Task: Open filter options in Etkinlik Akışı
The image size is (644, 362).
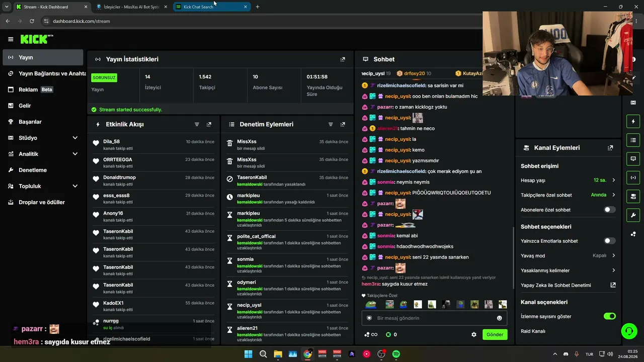Action: (197, 124)
